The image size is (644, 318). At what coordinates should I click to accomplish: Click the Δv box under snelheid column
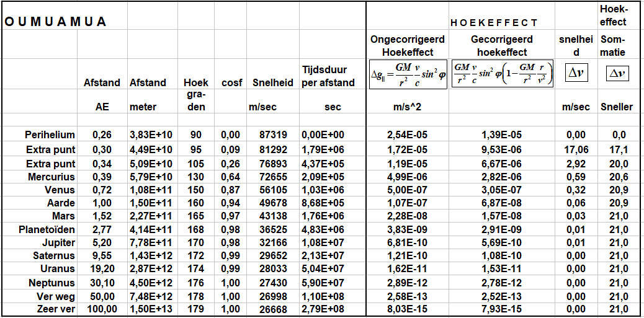[575, 73]
